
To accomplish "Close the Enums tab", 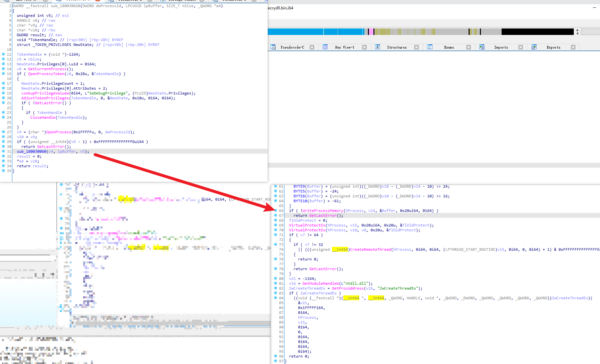I will 469,47.
